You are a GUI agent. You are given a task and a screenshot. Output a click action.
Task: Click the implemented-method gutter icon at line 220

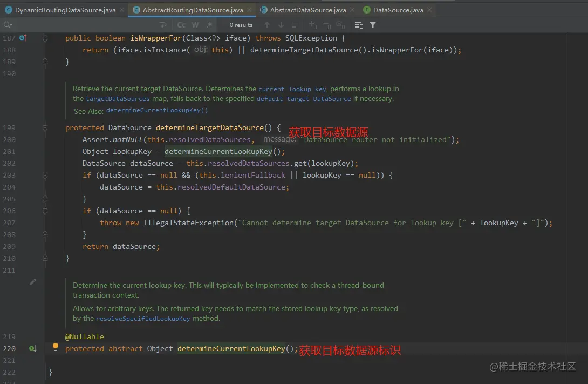pyautogui.click(x=32, y=348)
